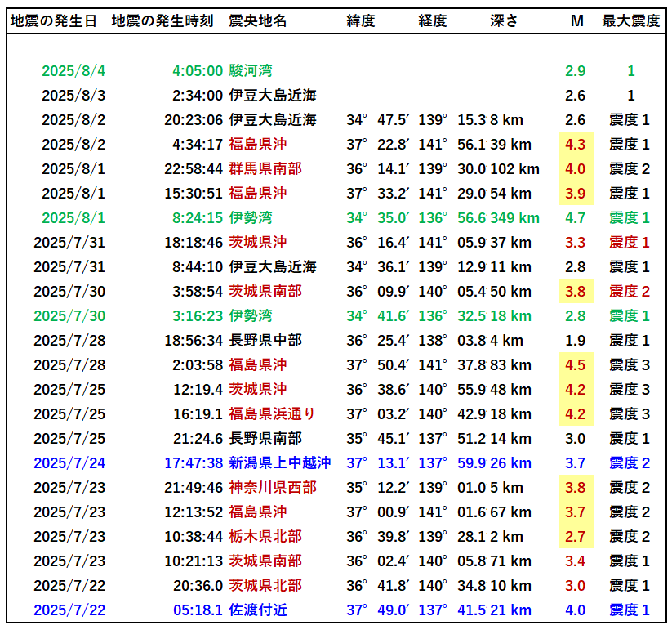Click the 地震の発生日 column header
672x630 pixels.
point(54,20)
